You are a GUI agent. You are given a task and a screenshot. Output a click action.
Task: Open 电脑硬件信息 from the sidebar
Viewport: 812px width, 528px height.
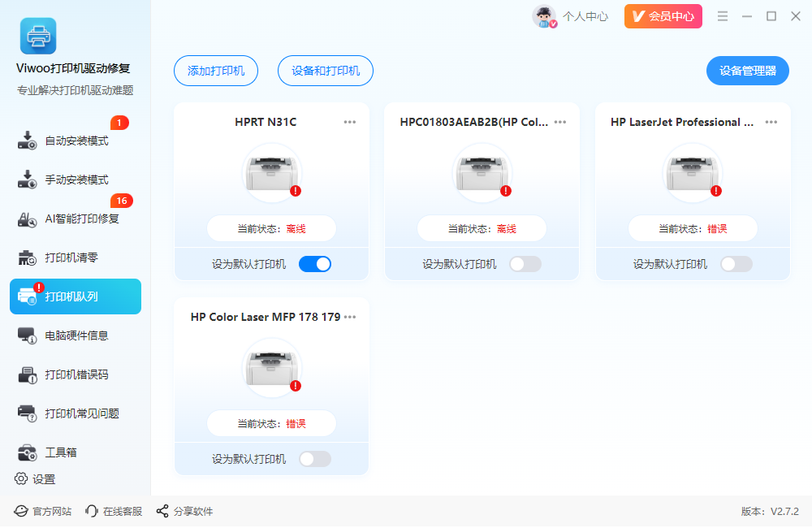(75, 335)
